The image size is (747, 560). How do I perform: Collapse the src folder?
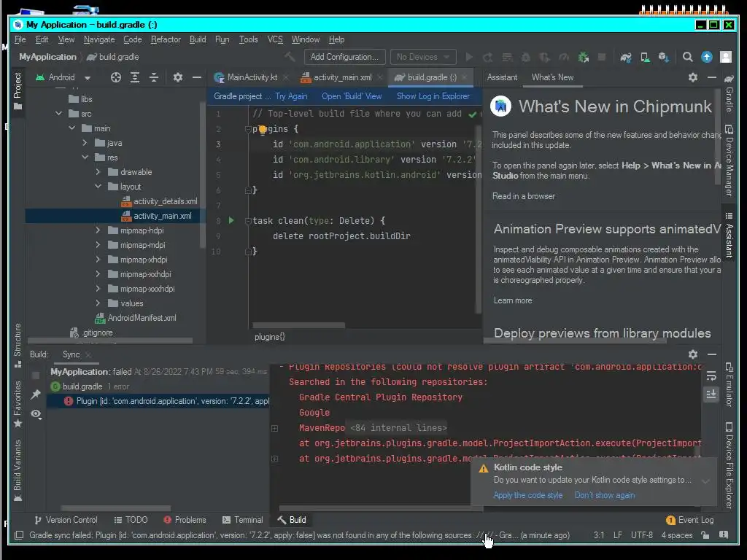[58, 113]
